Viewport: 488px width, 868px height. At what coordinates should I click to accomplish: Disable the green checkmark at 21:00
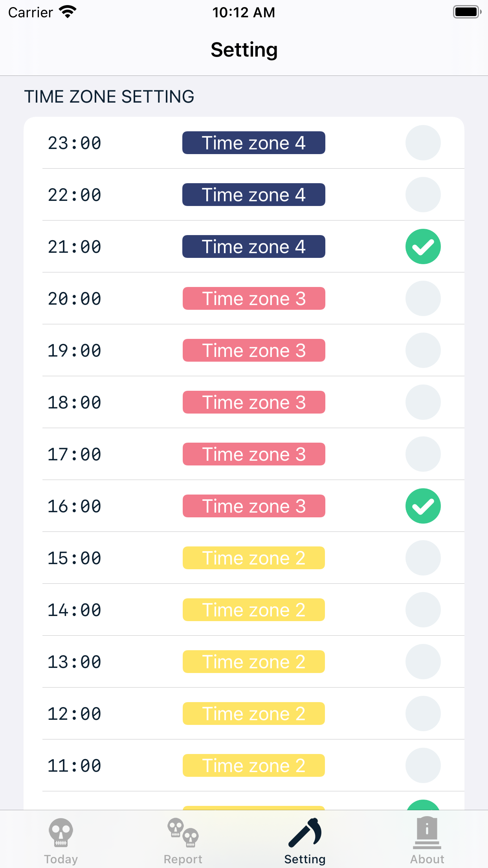[x=423, y=246]
